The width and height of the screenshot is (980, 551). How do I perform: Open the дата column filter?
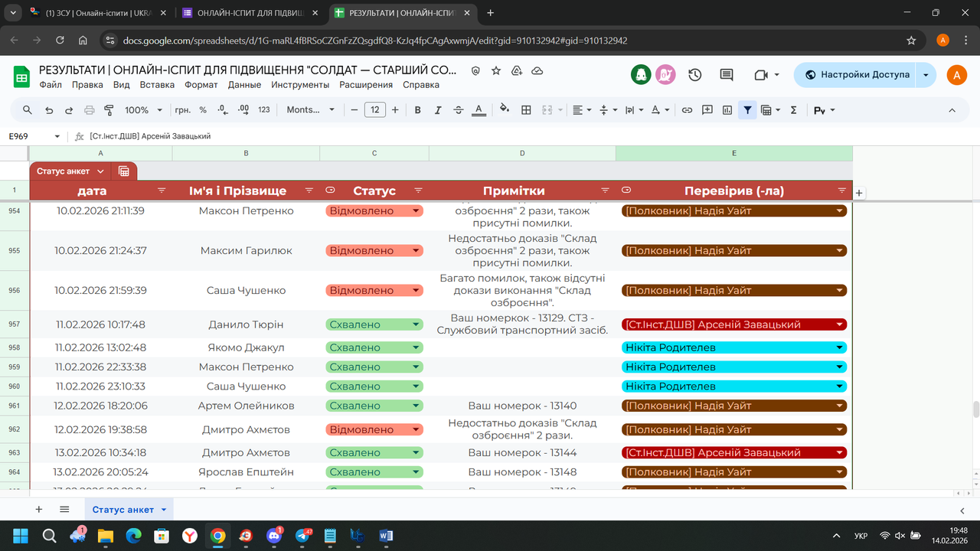click(x=162, y=190)
